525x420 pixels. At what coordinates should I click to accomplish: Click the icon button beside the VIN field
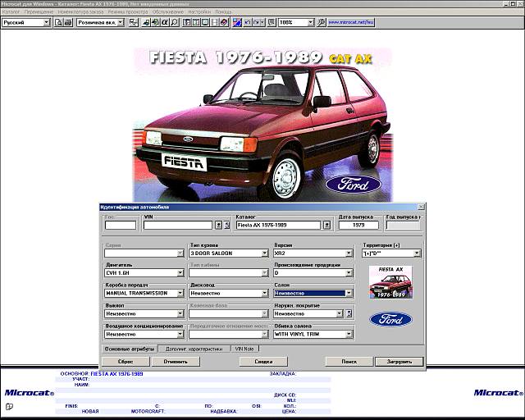point(217,225)
